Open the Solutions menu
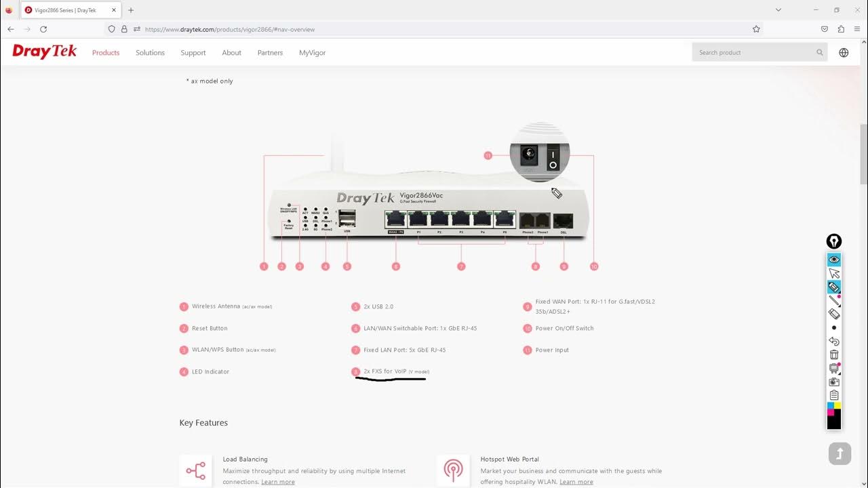Viewport: 868px width, 488px height. coord(150,52)
